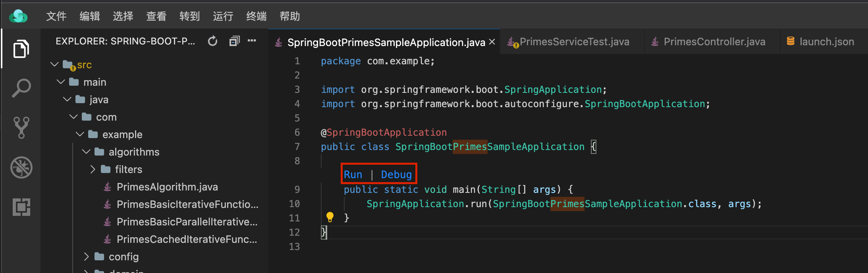Open the 帮助 (Help) menu

(x=289, y=16)
